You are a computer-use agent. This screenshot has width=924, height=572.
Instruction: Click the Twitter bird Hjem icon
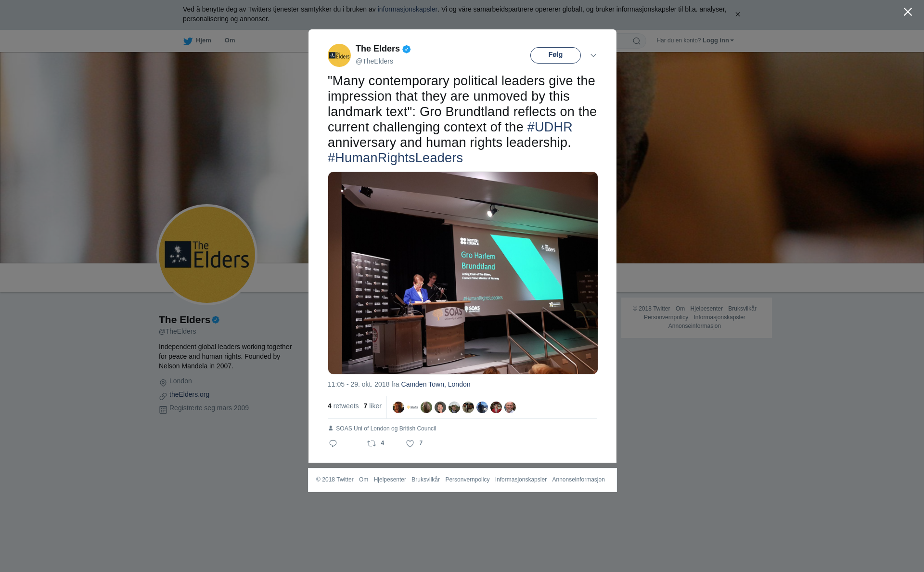[188, 41]
